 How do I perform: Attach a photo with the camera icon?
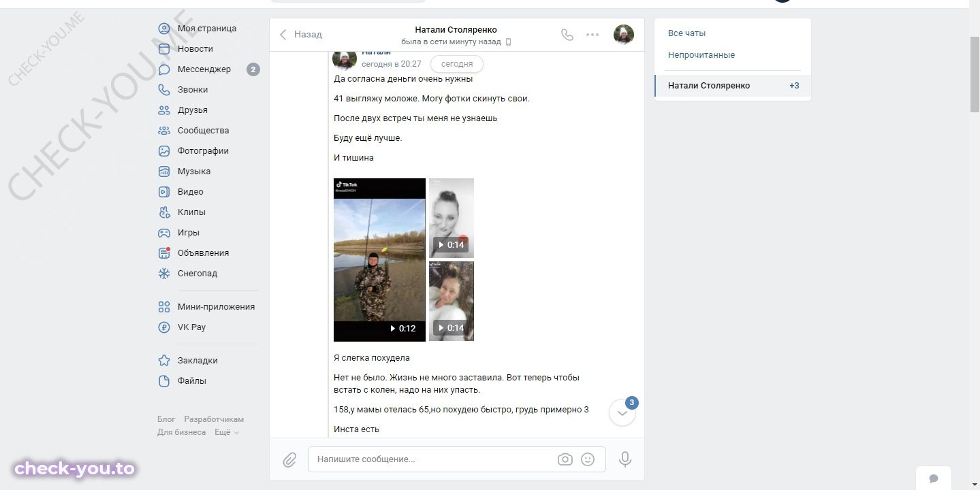pos(565,459)
